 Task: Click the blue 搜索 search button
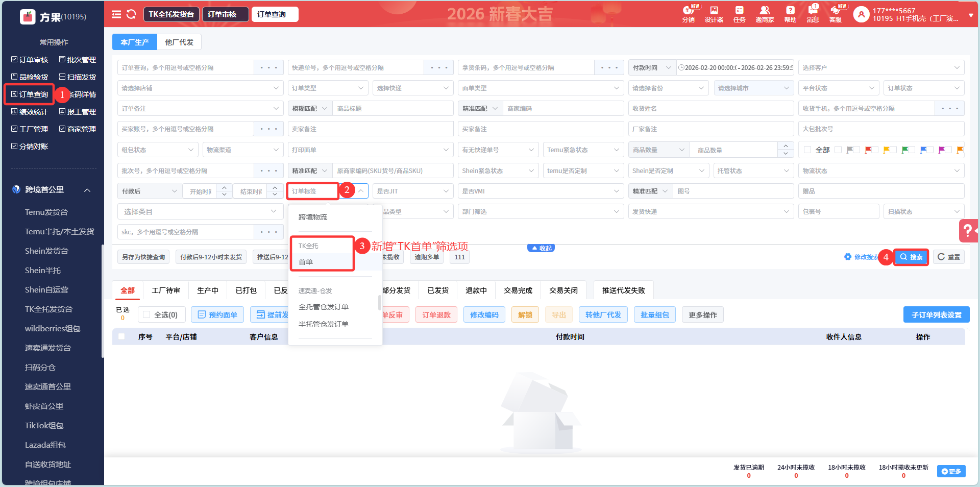(911, 257)
